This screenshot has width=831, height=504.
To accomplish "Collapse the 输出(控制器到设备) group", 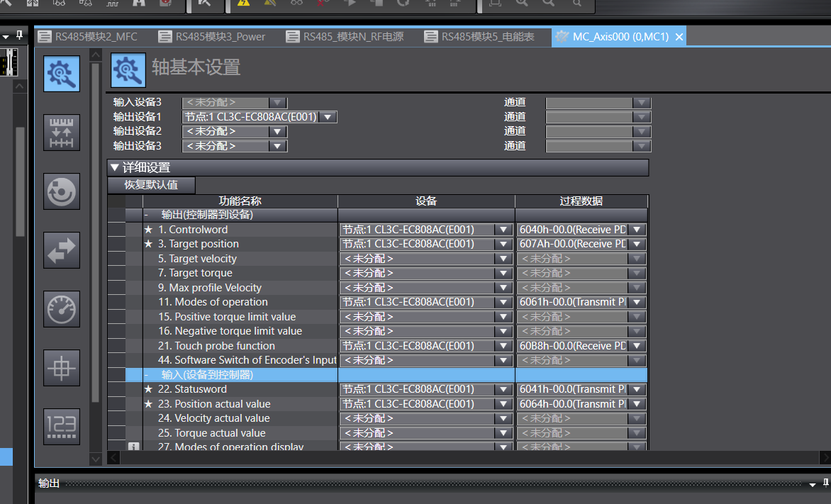I will 146,215.
